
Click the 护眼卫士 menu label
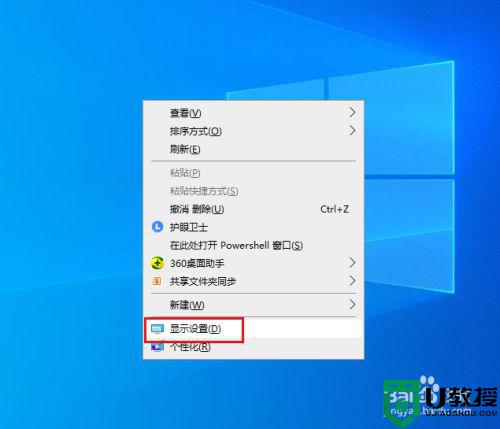point(189,227)
